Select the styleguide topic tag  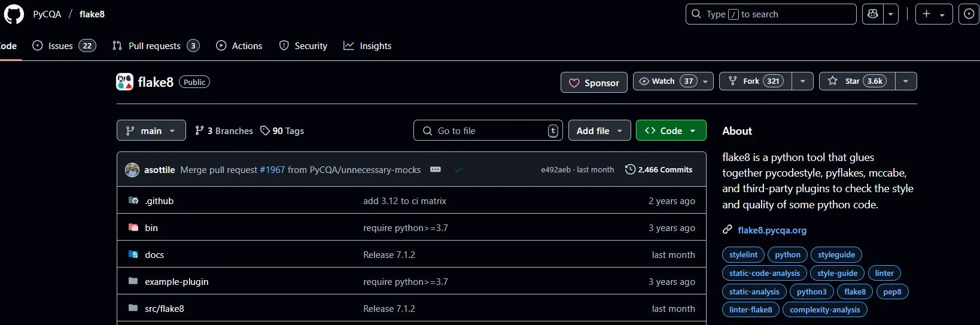[836, 255]
